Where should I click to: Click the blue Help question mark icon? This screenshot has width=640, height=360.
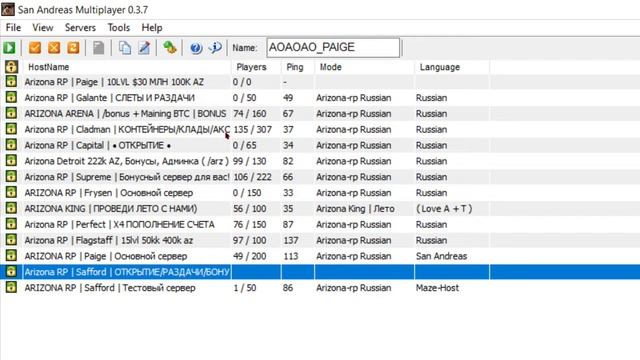click(x=196, y=48)
